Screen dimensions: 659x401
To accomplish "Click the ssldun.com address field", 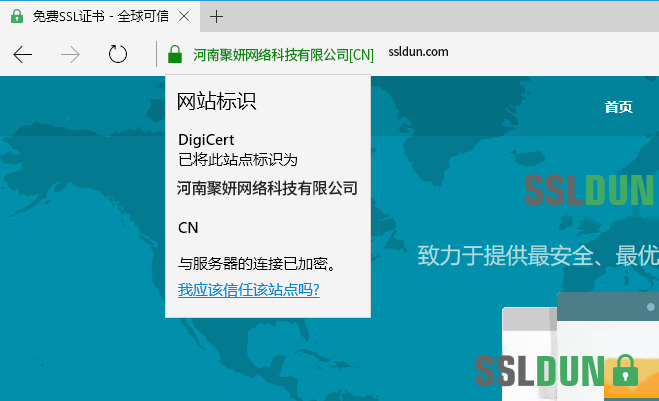I will tap(417, 53).
